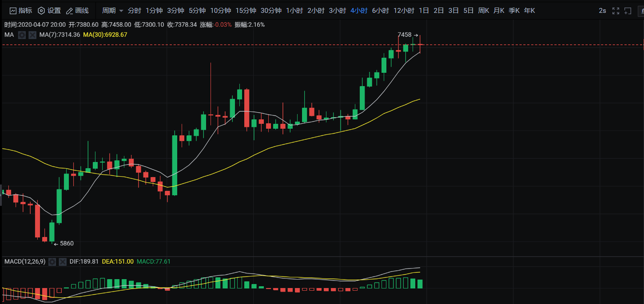Viewport: 644px width, 304px height.
Task: Click the fullscreen expand icon
Action: [x=615, y=10]
